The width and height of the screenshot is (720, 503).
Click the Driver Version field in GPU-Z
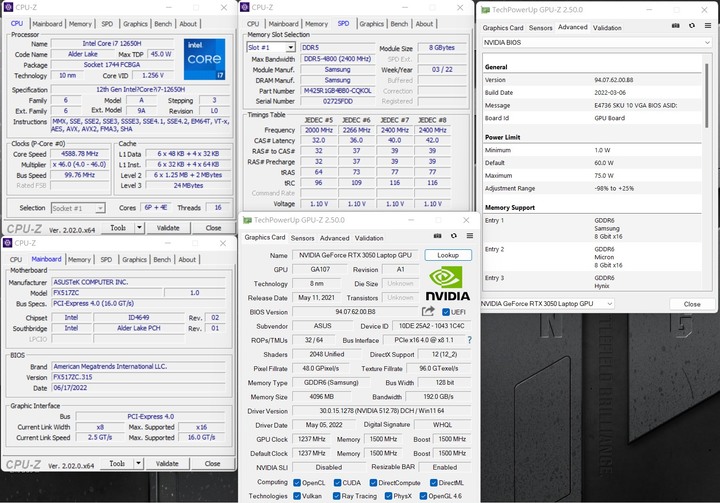click(x=382, y=411)
